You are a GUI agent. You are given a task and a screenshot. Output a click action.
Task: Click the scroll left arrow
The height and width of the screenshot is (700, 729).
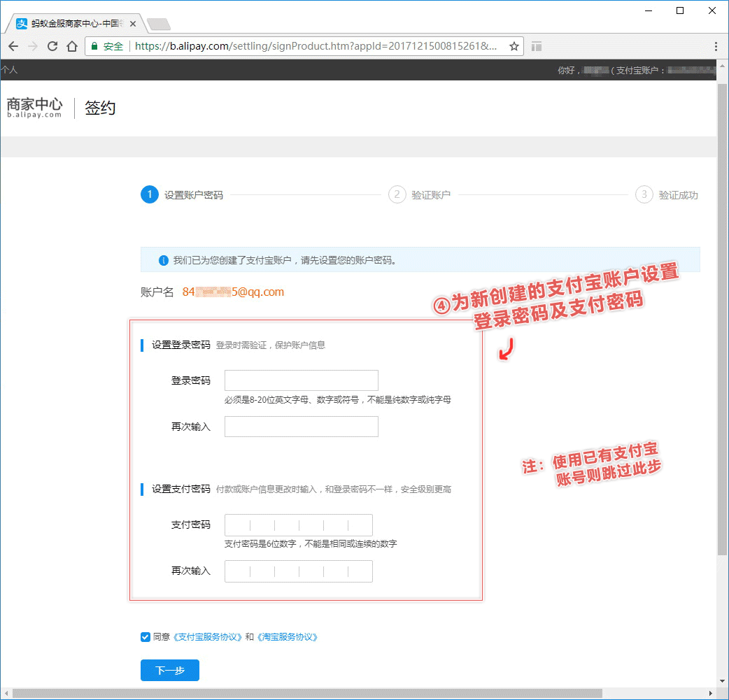tap(6, 693)
